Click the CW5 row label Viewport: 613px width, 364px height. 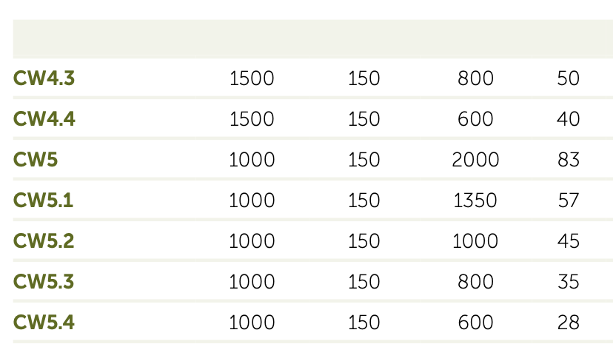36,160
